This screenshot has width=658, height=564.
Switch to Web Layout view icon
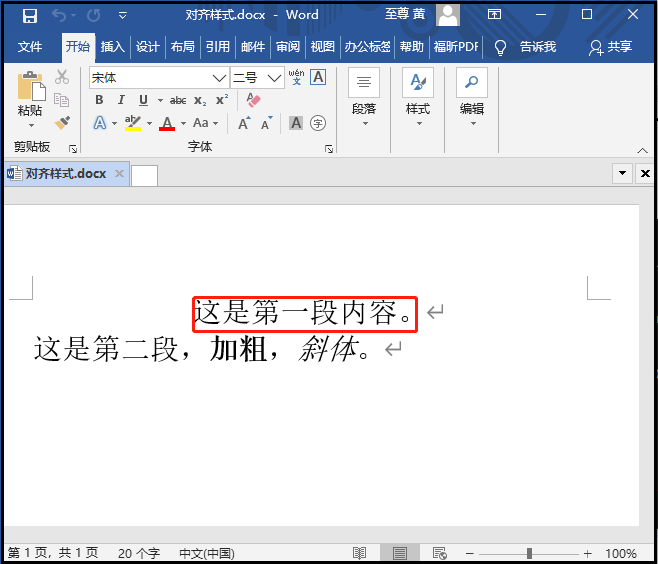439,554
